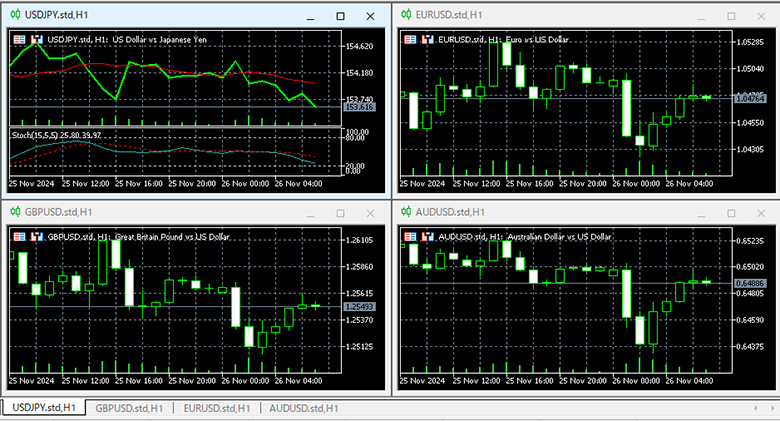Click '25 Nov 12:00' on EURUSD time axis
Viewport: 780px width, 421px height.
point(477,184)
